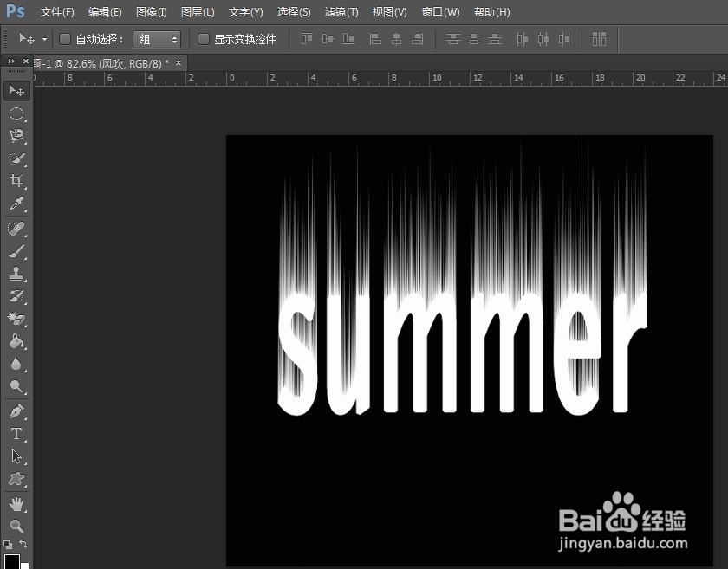728x569 pixels.
Task: Align top edges of layers
Action: coord(307,39)
